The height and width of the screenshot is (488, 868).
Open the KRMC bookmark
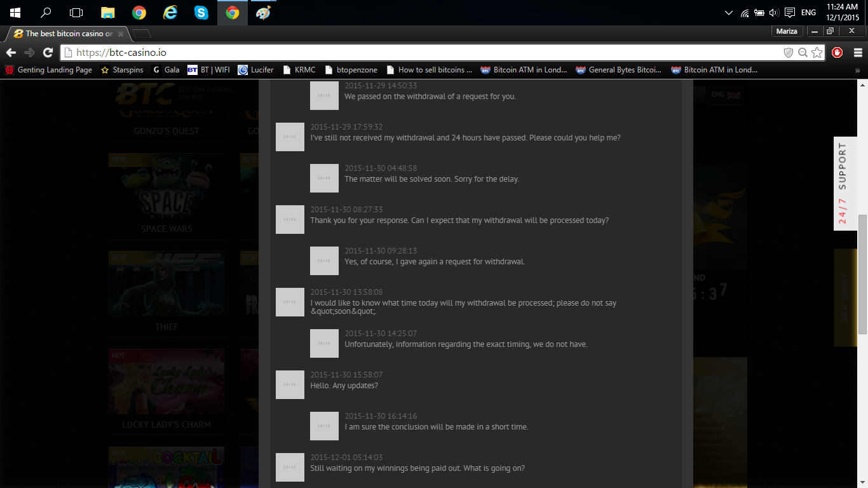pos(299,70)
